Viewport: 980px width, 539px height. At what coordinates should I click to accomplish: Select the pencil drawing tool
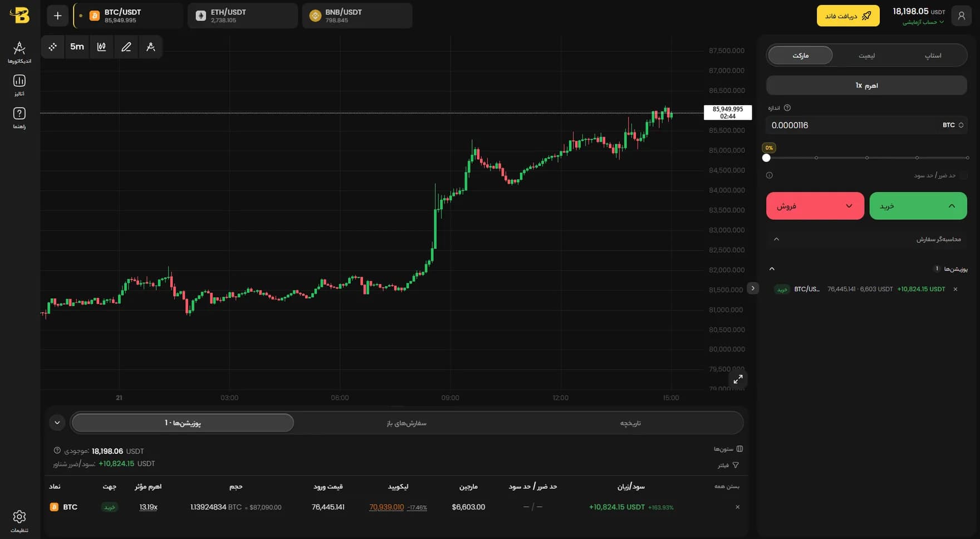pyautogui.click(x=126, y=47)
